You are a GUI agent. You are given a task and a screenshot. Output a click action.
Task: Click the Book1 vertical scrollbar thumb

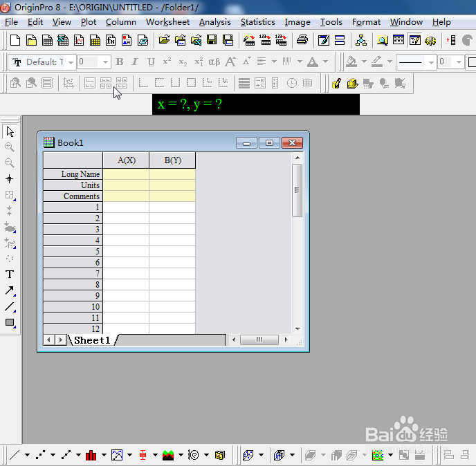tap(297, 191)
